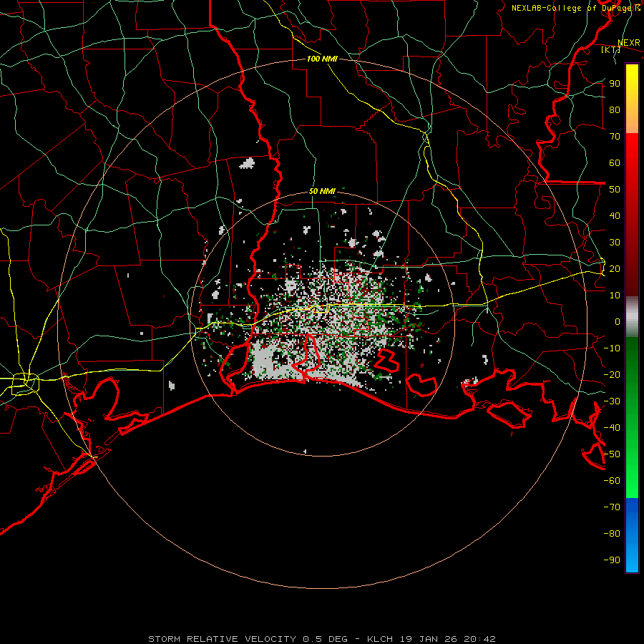
Task: Click the -70 value on the velocity scale
Action: pyautogui.click(x=612, y=507)
